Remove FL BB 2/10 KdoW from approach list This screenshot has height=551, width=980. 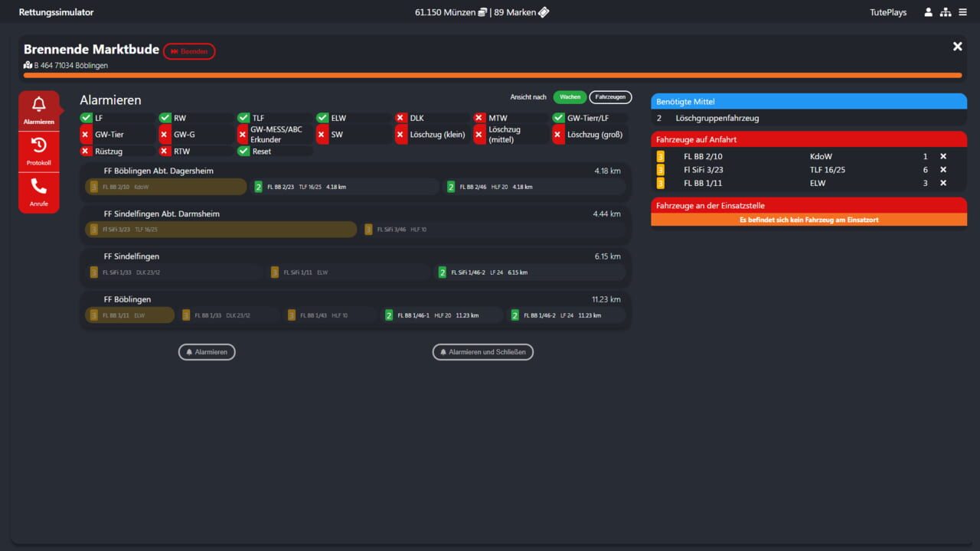click(x=943, y=157)
